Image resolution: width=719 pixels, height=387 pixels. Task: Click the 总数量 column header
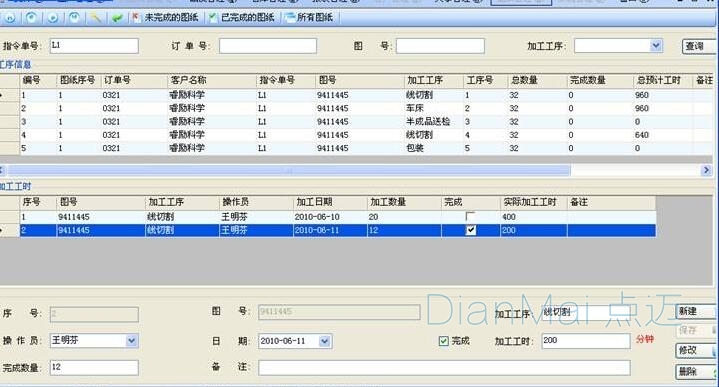click(536, 80)
